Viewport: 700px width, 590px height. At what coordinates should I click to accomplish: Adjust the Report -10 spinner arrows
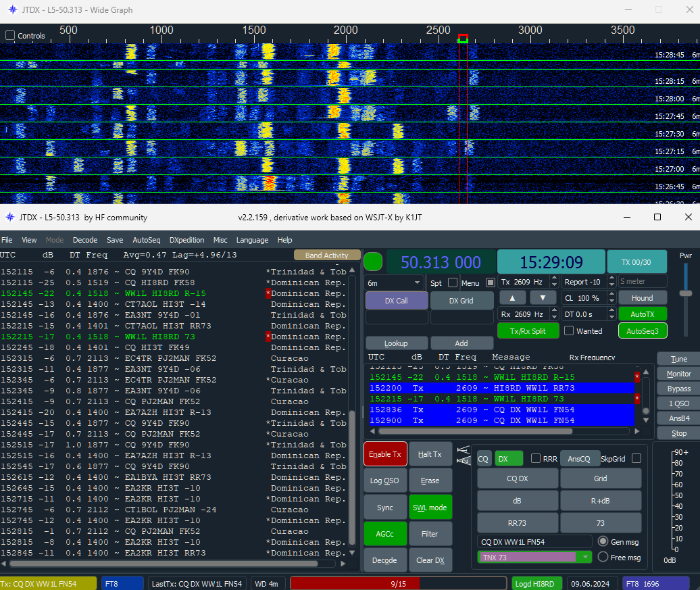(x=612, y=282)
